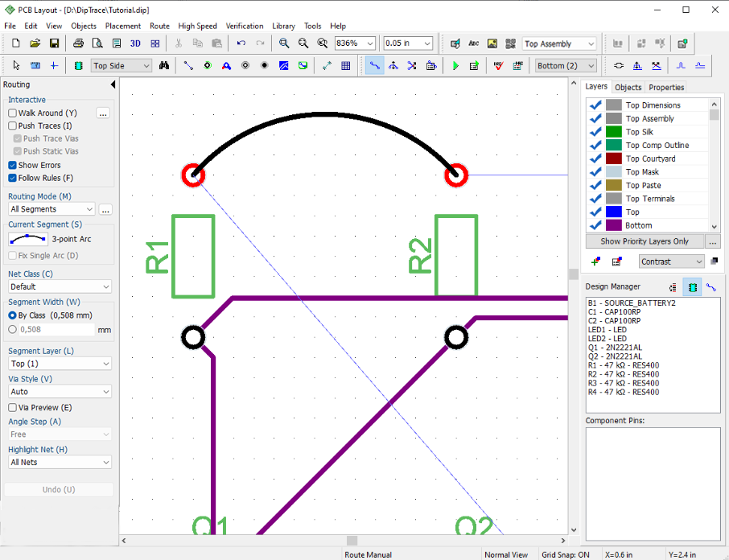This screenshot has height=560, width=729.
Task: Select custom segment width radio button
Action: pos(13,329)
